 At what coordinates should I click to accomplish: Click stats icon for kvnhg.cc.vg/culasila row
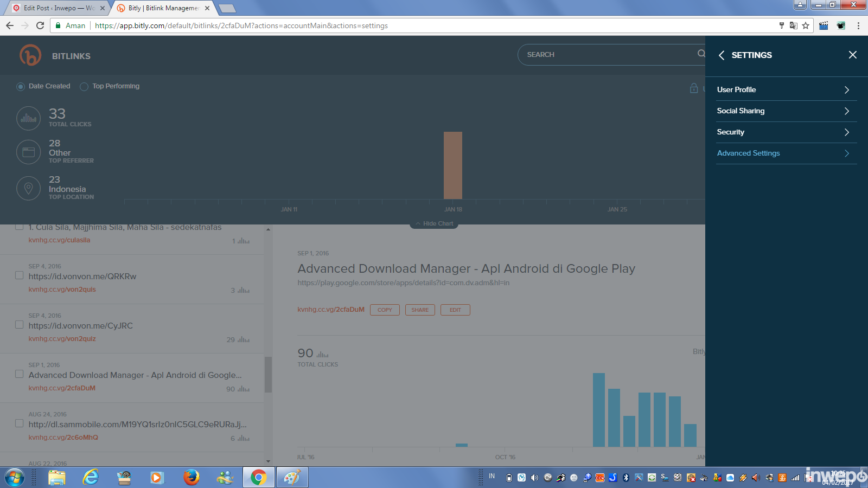pos(244,241)
